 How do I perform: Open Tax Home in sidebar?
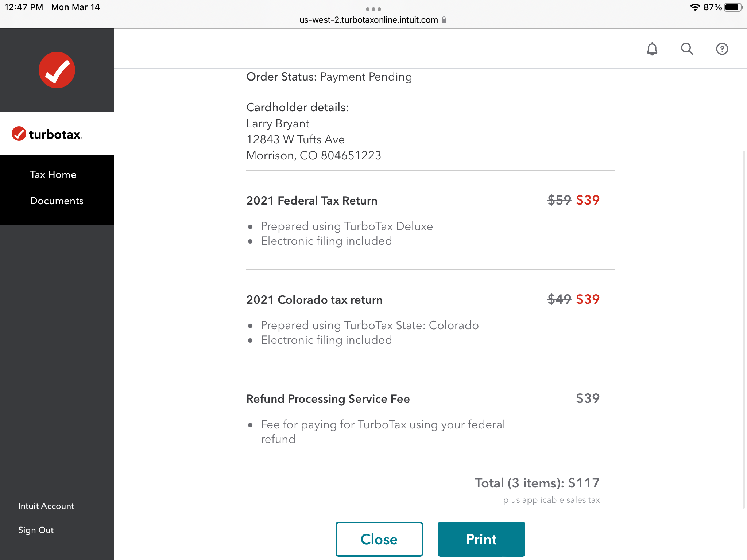pos(53,175)
